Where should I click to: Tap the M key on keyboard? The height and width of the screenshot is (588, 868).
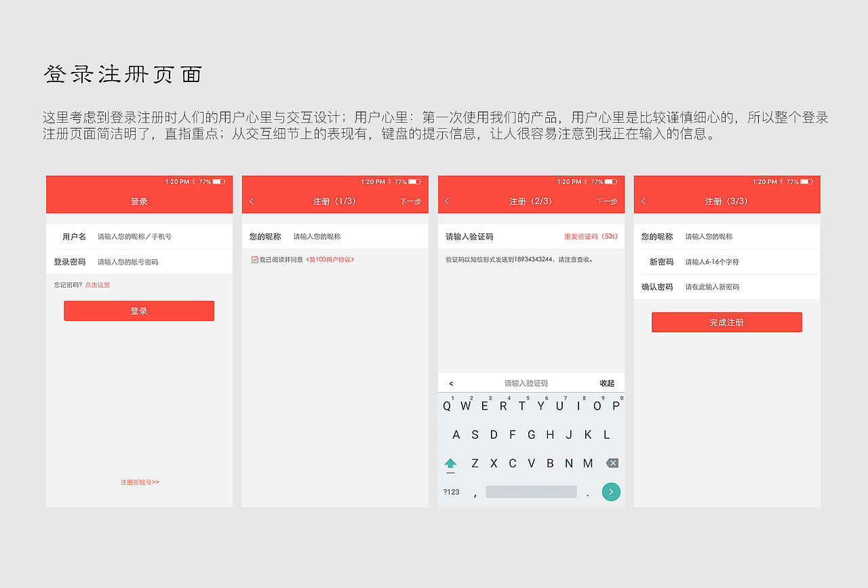(x=588, y=463)
